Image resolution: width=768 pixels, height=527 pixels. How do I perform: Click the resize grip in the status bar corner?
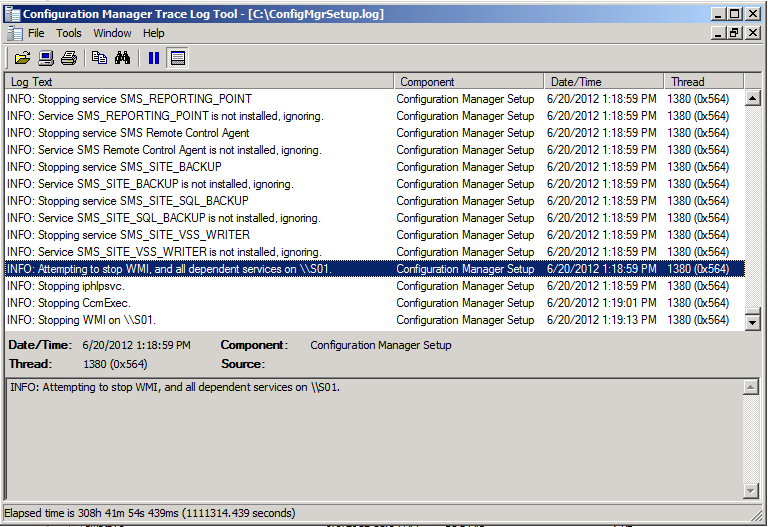(x=758, y=514)
